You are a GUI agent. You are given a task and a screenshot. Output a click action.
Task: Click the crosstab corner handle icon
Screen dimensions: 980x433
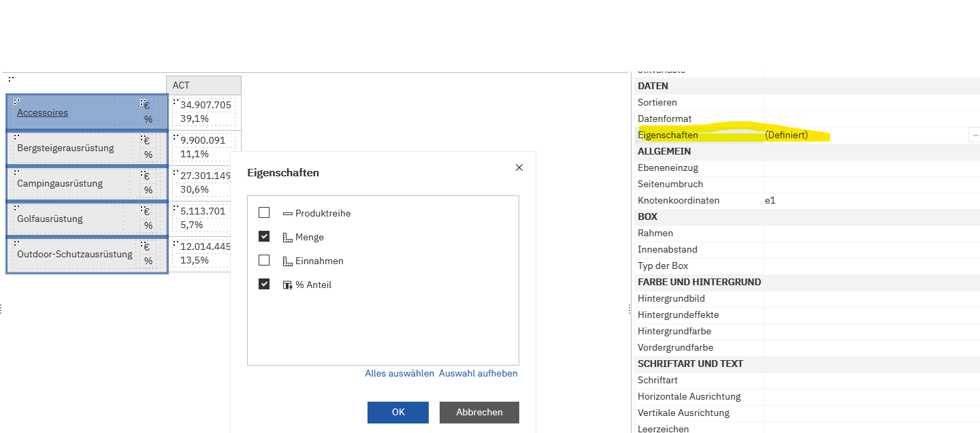(12, 80)
